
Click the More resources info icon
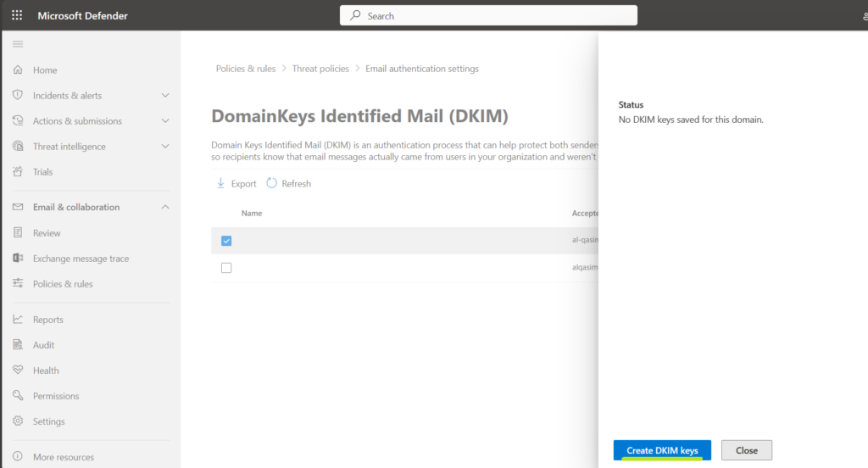(18, 456)
